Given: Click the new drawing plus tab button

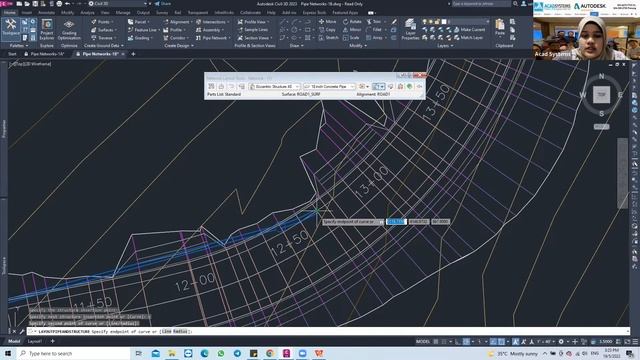Looking at the screenshot, I should 133,54.
